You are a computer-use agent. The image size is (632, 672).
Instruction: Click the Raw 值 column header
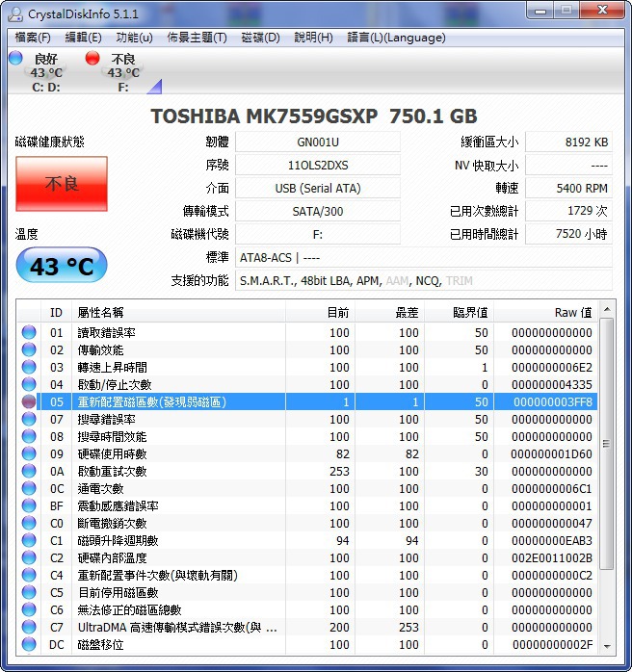(x=546, y=313)
